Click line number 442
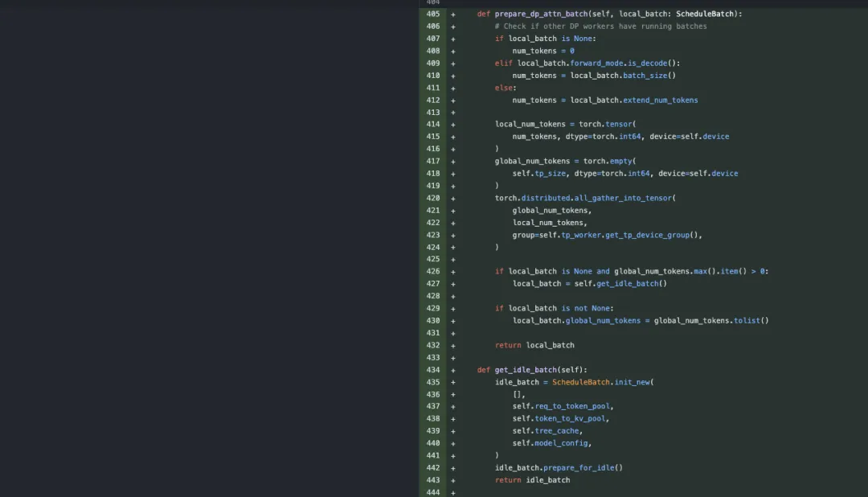This screenshot has height=497, width=868. (433, 467)
